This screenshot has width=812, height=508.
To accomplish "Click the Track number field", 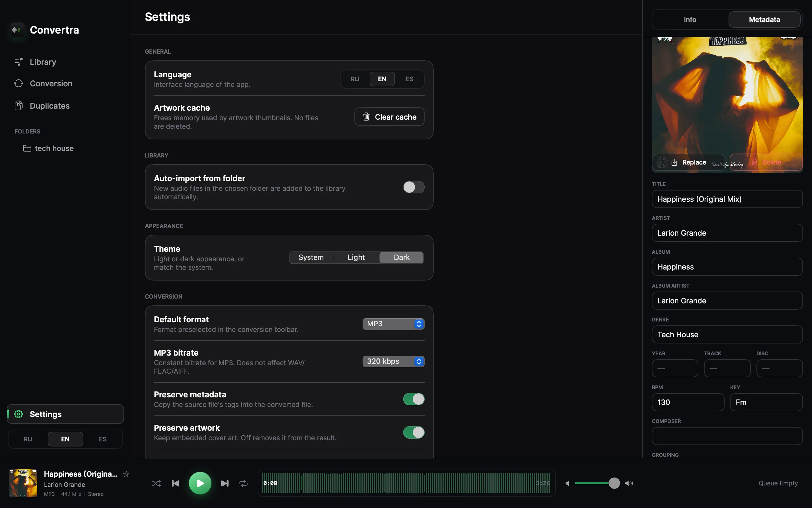I will pos(727,369).
